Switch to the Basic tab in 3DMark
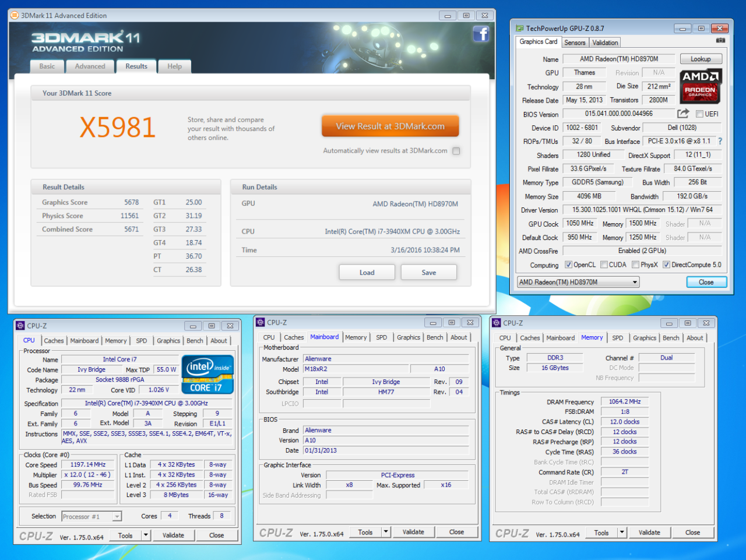 (47, 66)
